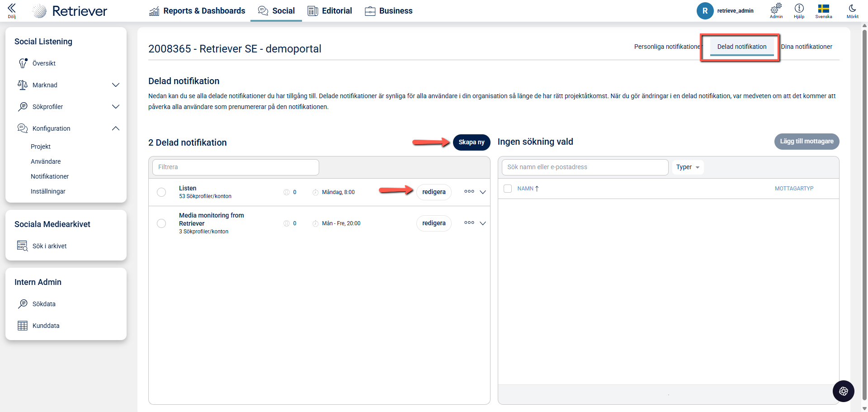Change language via Svenska flag icon
This screenshot has height=412, width=868.
(824, 11)
